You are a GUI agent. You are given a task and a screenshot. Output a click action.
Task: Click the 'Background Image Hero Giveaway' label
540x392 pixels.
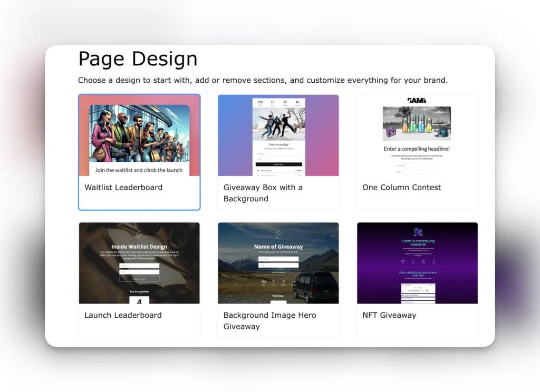point(269,321)
